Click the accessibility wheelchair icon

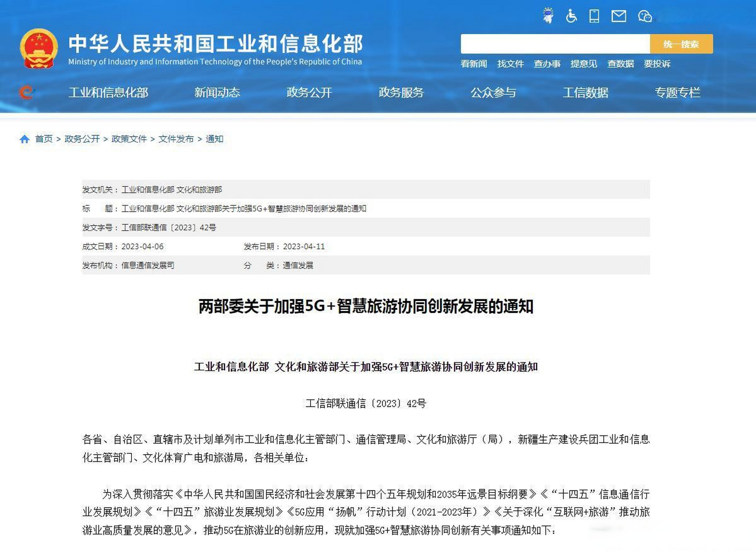572,16
